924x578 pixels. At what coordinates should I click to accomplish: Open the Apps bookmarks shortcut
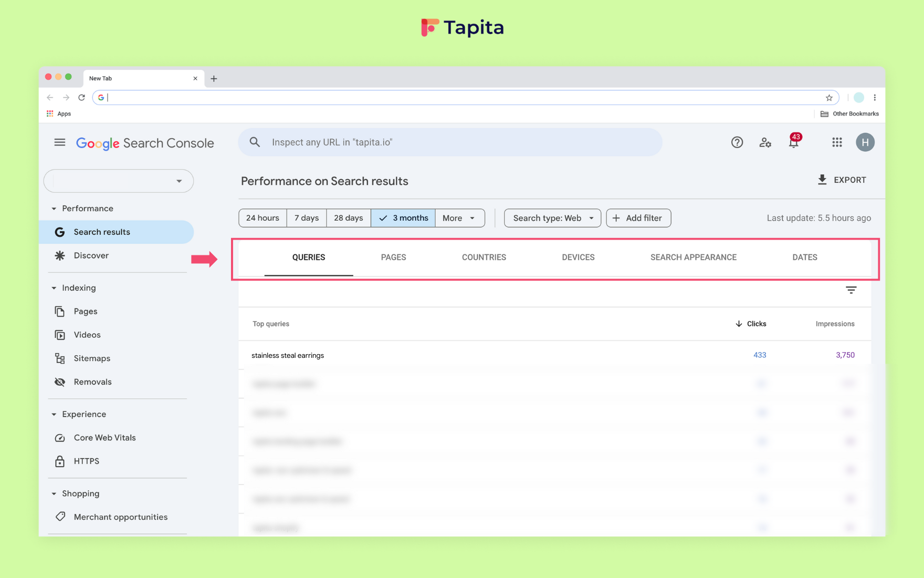(59, 113)
